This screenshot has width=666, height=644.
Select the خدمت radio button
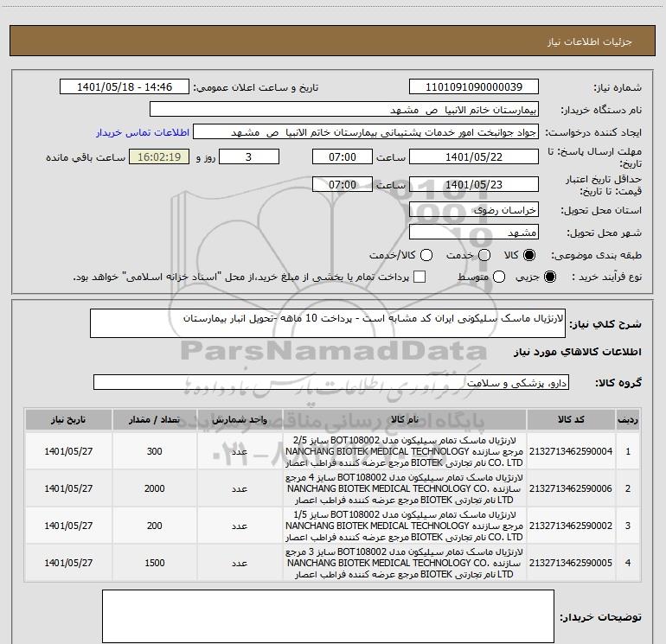[x=484, y=255]
